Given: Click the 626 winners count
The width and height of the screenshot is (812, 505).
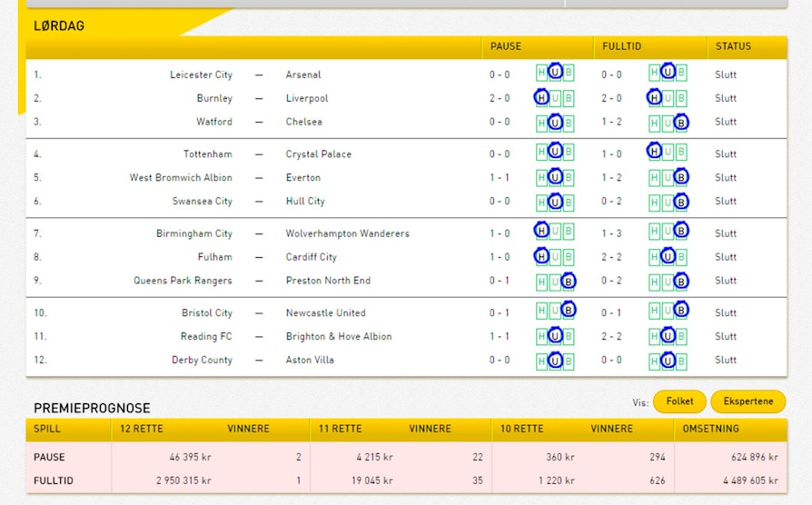Looking at the screenshot, I should coord(658,480).
